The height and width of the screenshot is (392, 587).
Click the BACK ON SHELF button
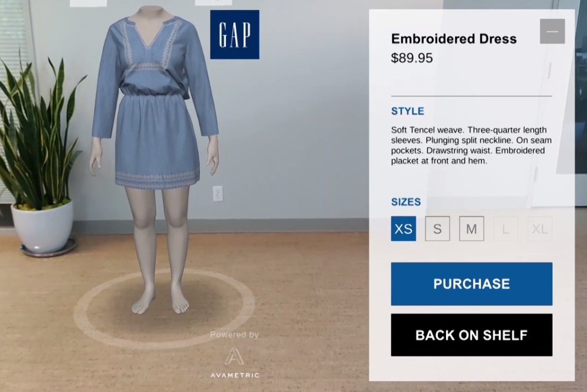click(471, 334)
